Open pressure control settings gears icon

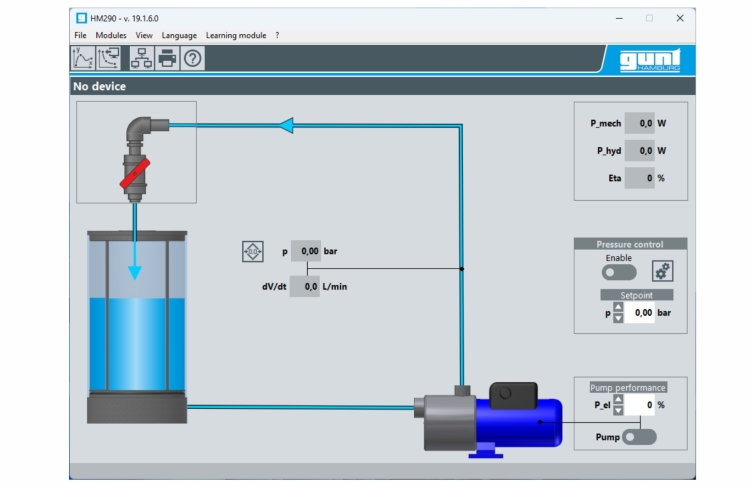pos(663,271)
